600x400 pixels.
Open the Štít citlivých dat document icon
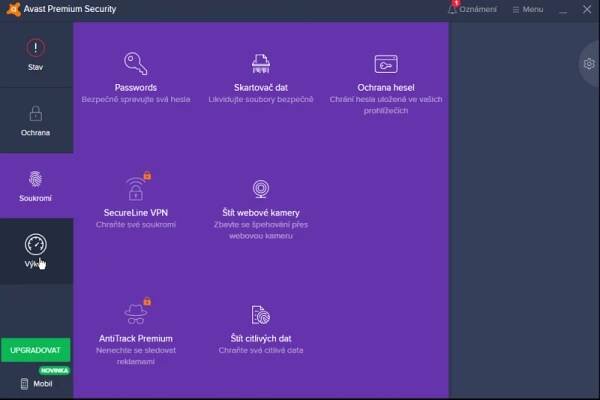(x=261, y=315)
